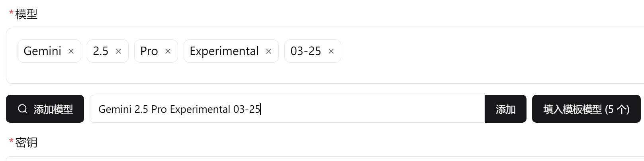Select the Pro tag label
644x161 pixels.
pos(149,51)
